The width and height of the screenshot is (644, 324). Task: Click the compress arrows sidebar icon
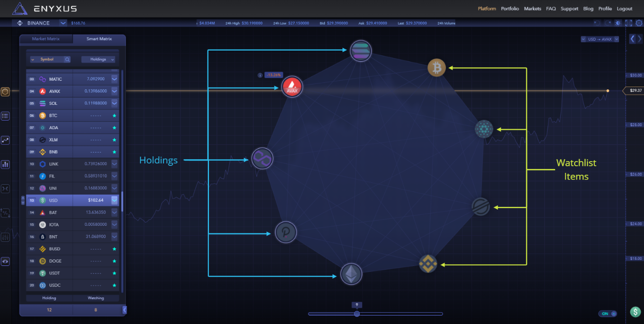5,188
